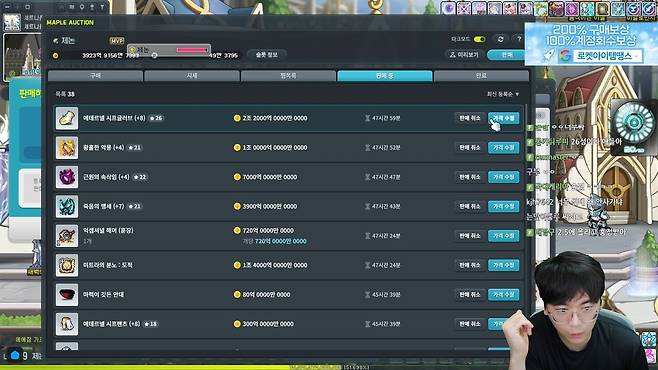Cancel sale of 근원의 속삭임
658x370 pixels.
470,177
